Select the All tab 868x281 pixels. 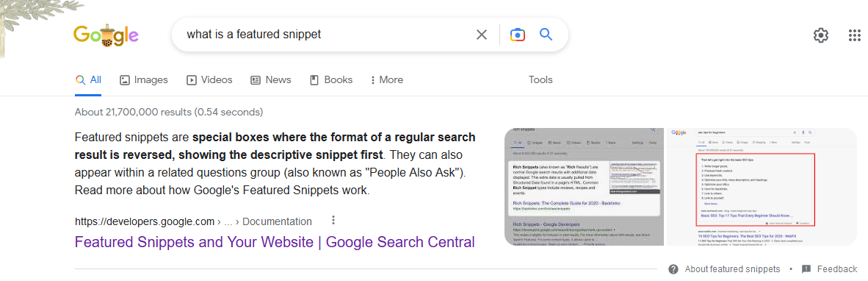coord(89,79)
